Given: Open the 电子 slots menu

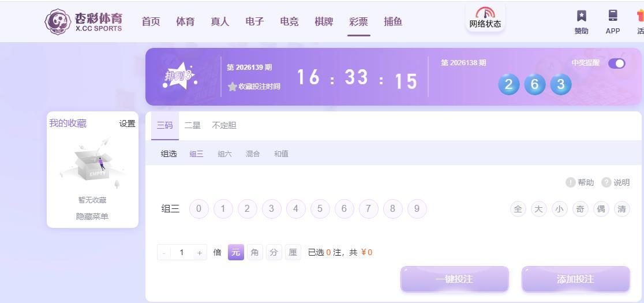Looking at the screenshot, I should [254, 22].
